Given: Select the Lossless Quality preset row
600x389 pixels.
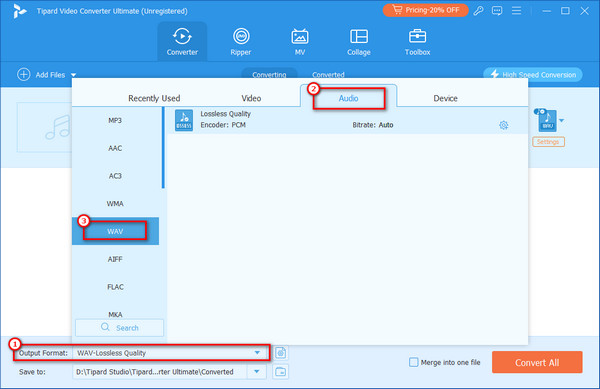Looking at the screenshot, I should coord(347,120).
